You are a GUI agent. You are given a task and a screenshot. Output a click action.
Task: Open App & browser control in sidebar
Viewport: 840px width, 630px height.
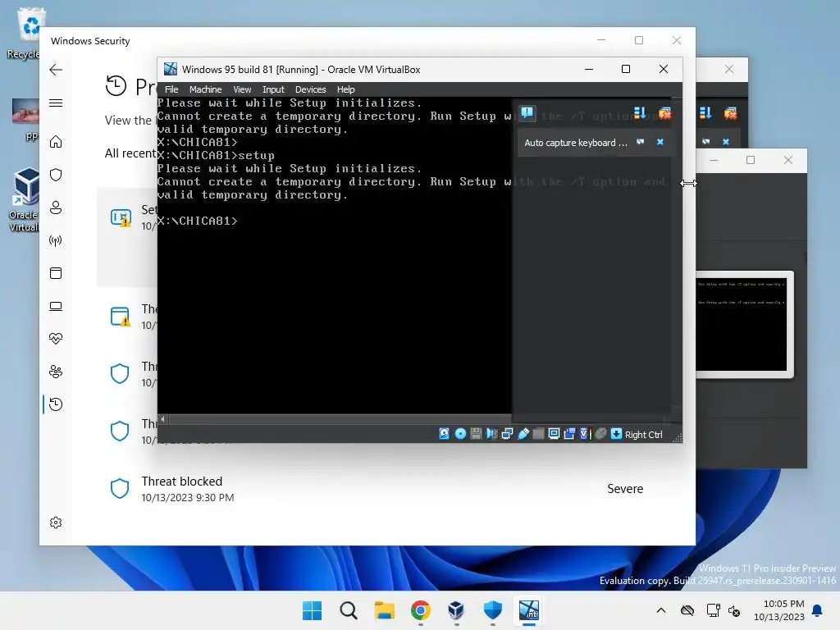click(x=56, y=273)
